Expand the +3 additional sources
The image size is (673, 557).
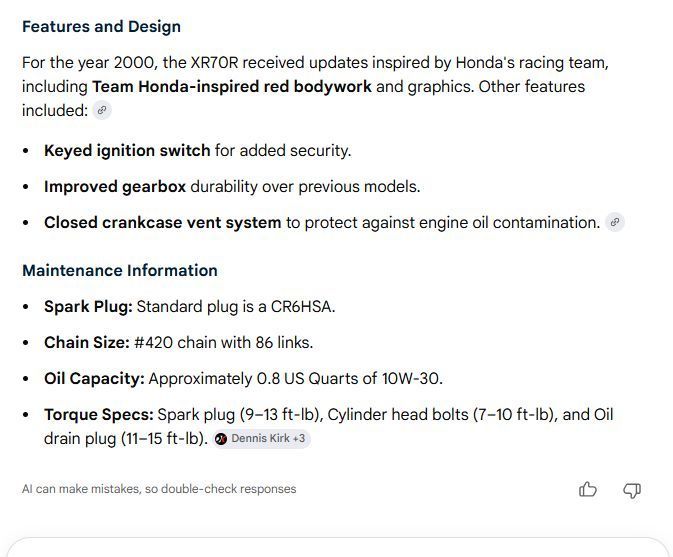pos(299,439)
